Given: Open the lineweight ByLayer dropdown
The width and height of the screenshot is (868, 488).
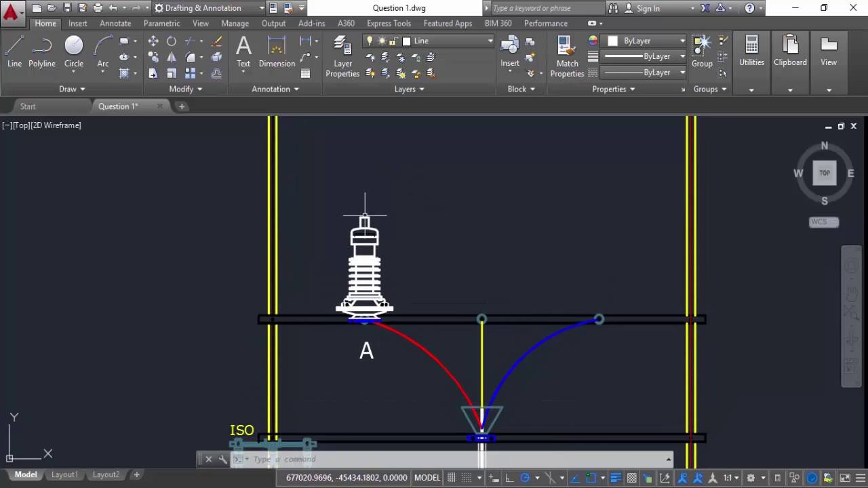Looking at the screenshot, I should click(644, 56).
